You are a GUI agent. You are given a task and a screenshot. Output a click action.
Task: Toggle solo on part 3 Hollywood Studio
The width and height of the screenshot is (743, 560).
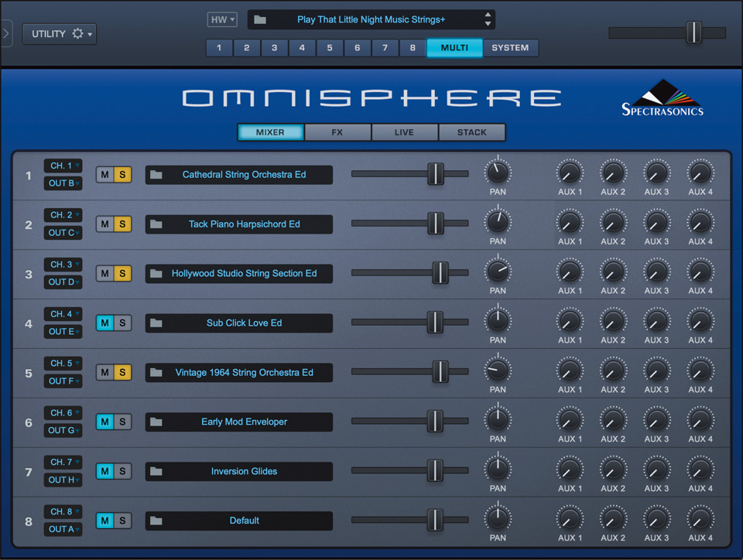[122, 274]
